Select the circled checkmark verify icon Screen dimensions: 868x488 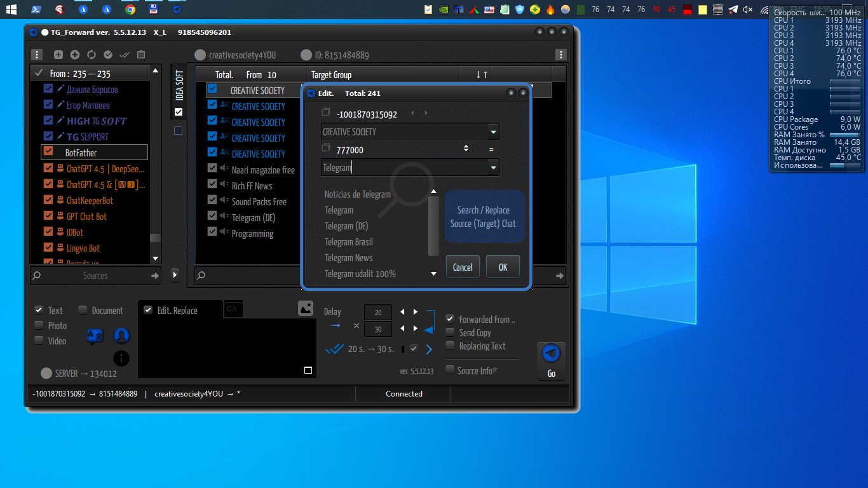(x=107, y=55)
